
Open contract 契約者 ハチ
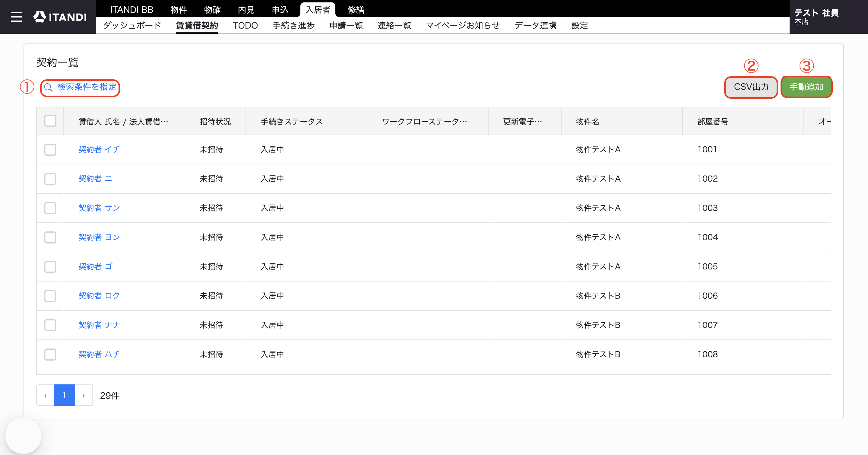click(x=99, y=355)
